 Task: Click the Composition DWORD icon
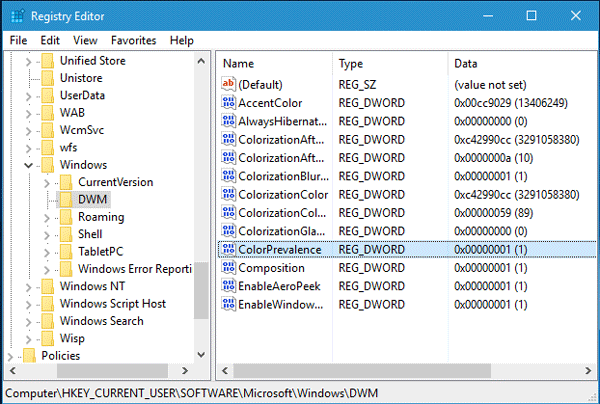[x=227, y=267]
